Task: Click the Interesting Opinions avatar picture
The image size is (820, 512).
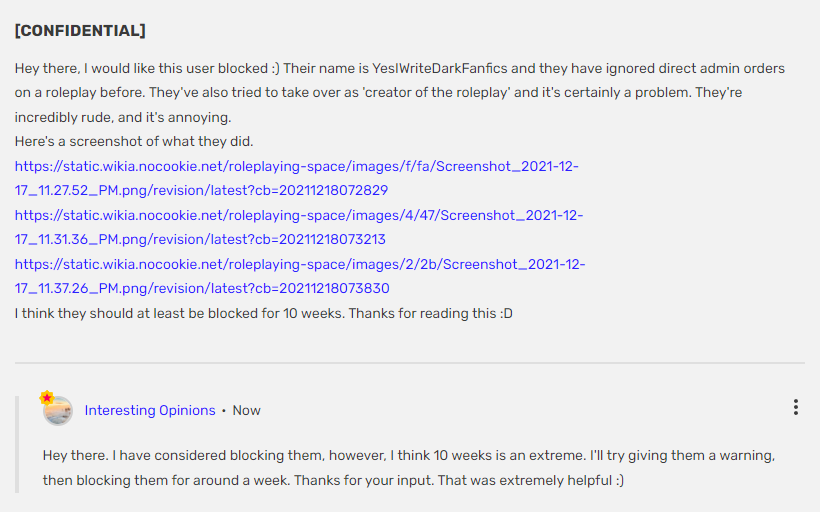Action: click(58, 410)
